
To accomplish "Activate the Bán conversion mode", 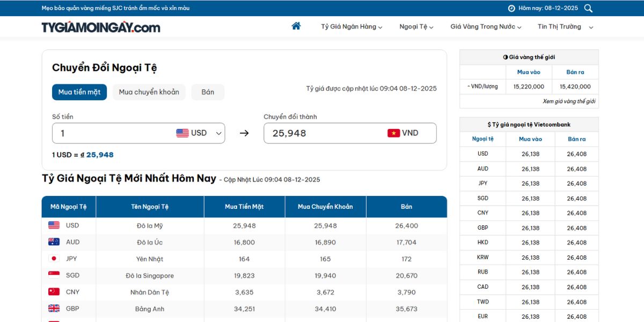I will 208,92.
